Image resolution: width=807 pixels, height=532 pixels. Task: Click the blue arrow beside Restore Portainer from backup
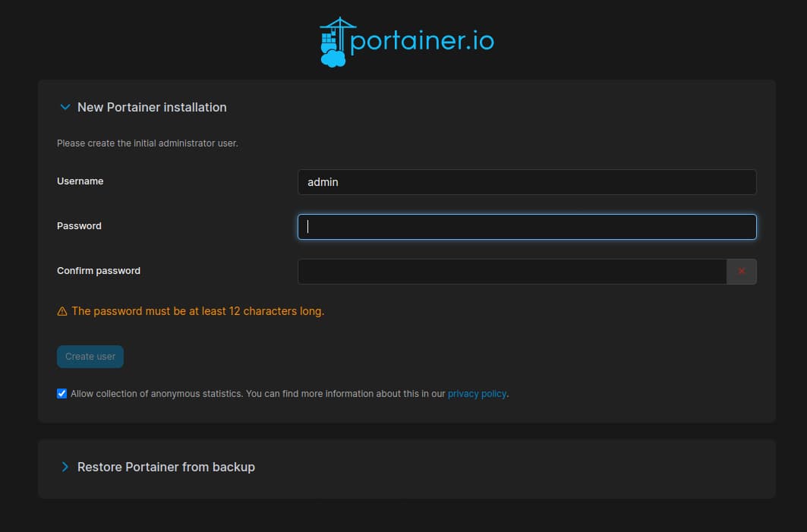[65, 467]
